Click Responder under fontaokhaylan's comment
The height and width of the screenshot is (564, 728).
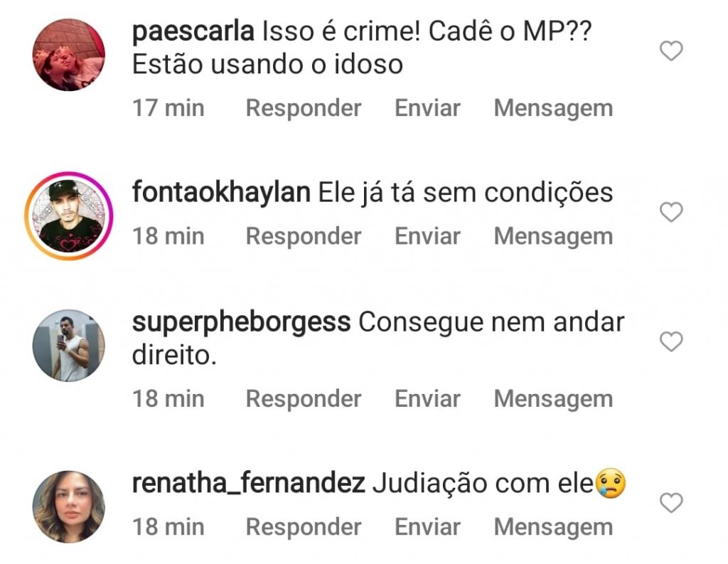click(x=303, y=236)
